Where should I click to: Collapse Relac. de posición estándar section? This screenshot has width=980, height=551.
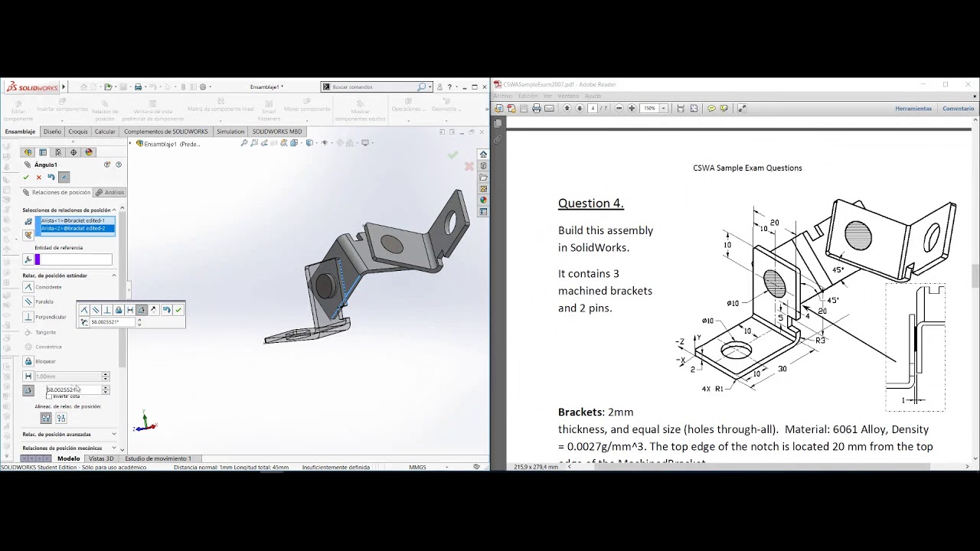click(x=114, y=275)
